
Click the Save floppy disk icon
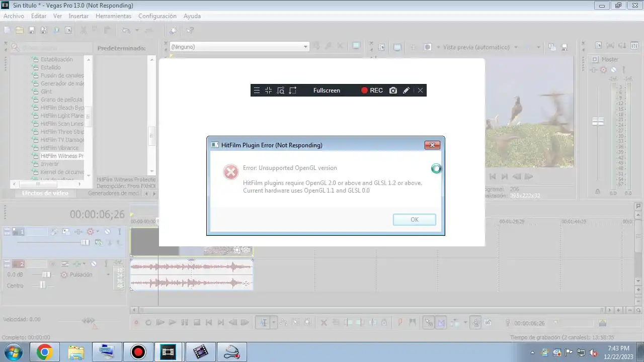32,30
